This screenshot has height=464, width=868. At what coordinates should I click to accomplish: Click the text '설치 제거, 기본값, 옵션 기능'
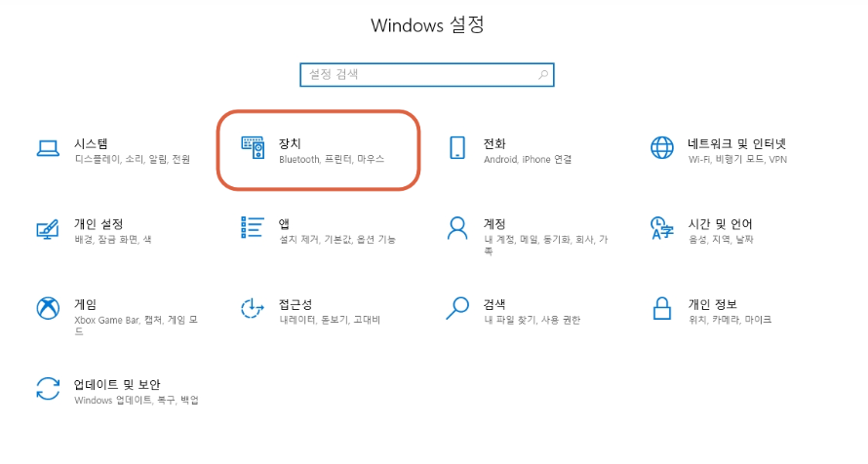[x=337, y=240]
